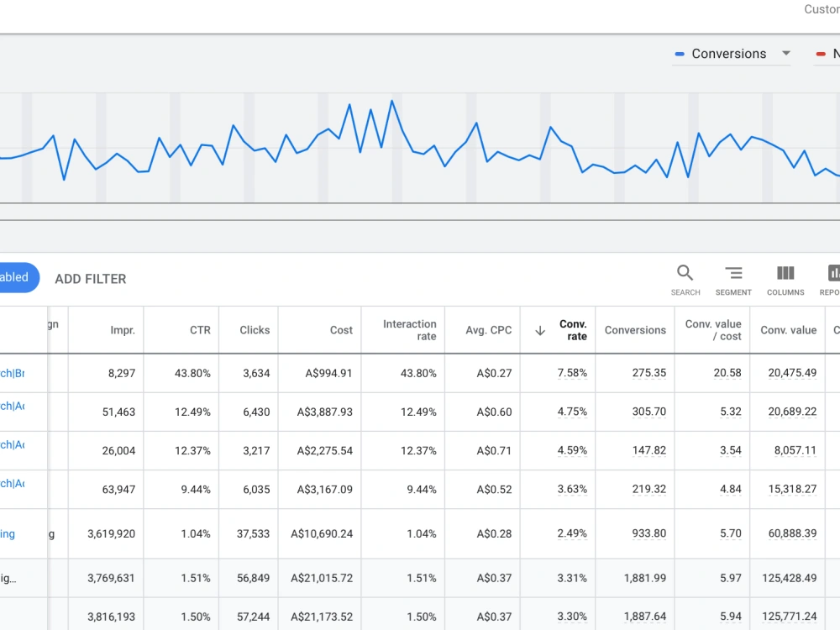Click the A$21,015.72 cost total

[x=322, y=578]
